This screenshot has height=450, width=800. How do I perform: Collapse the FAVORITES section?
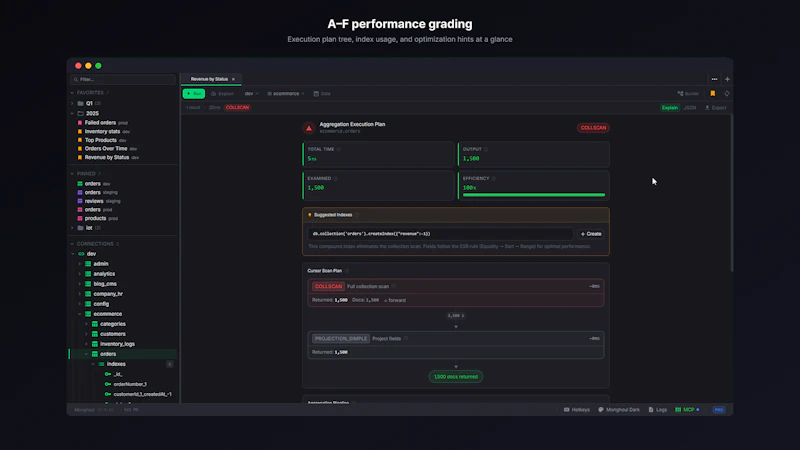(x=72, y=93)
